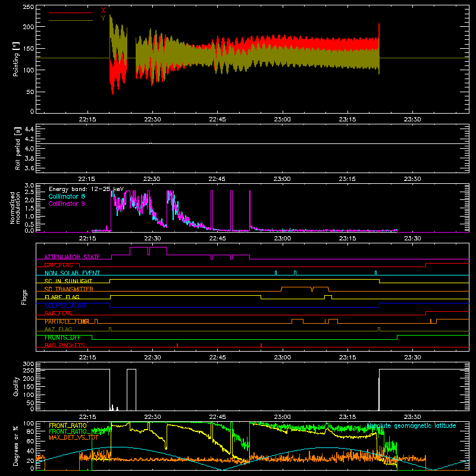476x476 pixels.
Task: Click the second BAD_PACKETS red tick near 22:55
Action: [261, 345]
